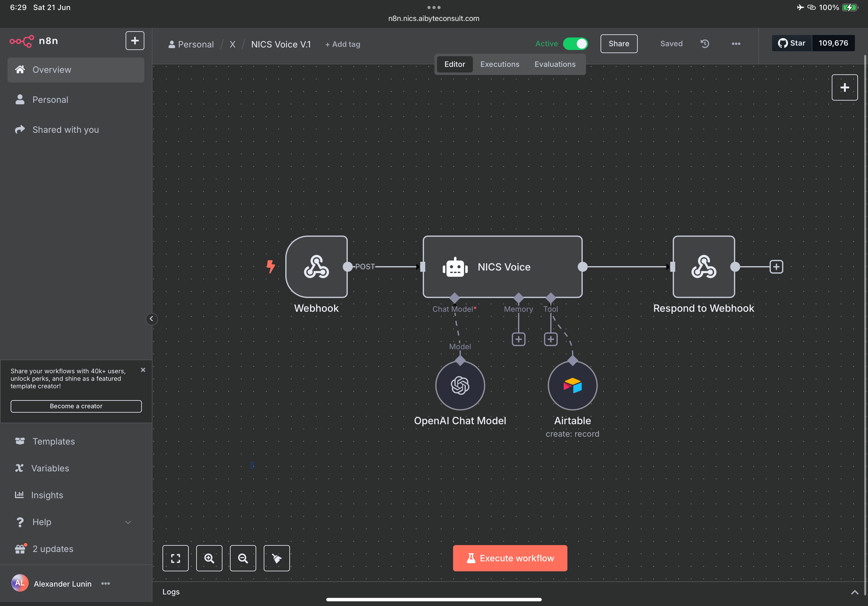Switch to Executions tab
The image size is (868, 606).
coord(499,64)
